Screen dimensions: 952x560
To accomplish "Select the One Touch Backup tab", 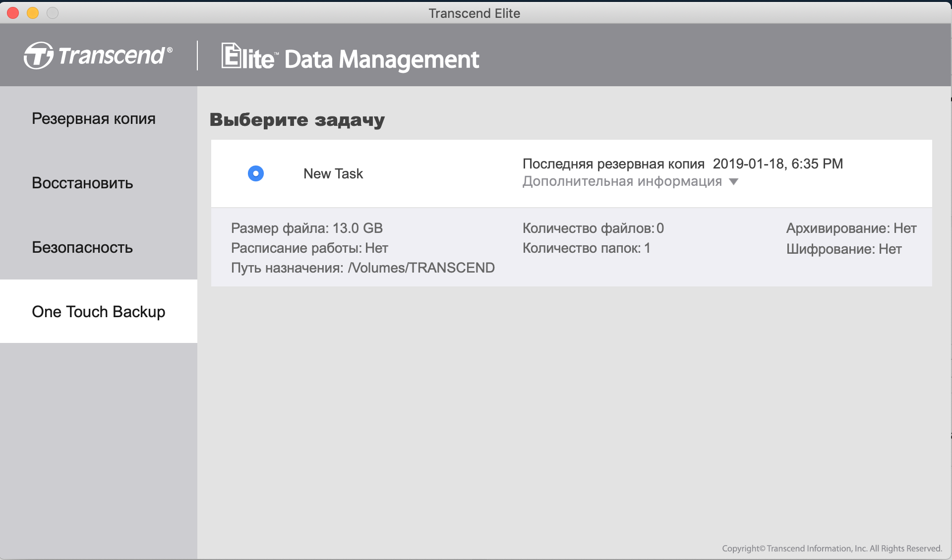I will [98, 312].
